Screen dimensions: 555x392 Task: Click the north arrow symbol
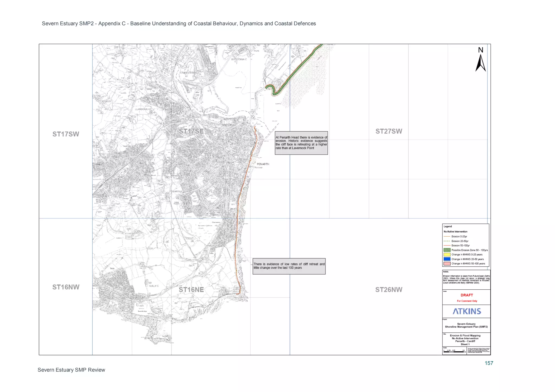pos(480,59)
